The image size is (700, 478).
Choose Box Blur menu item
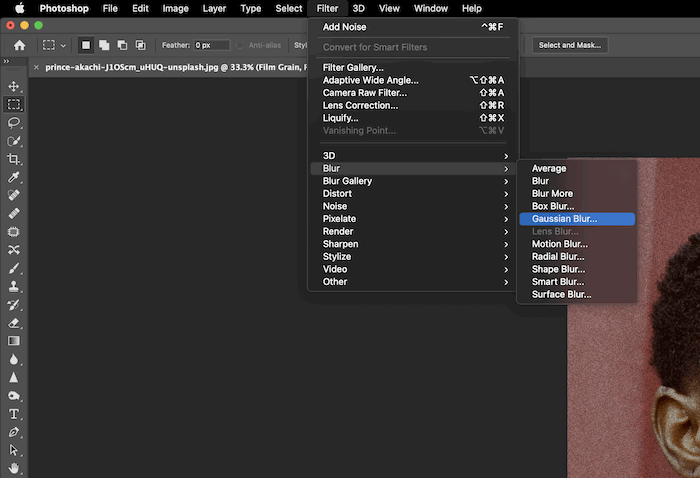(x=577, y=206)
